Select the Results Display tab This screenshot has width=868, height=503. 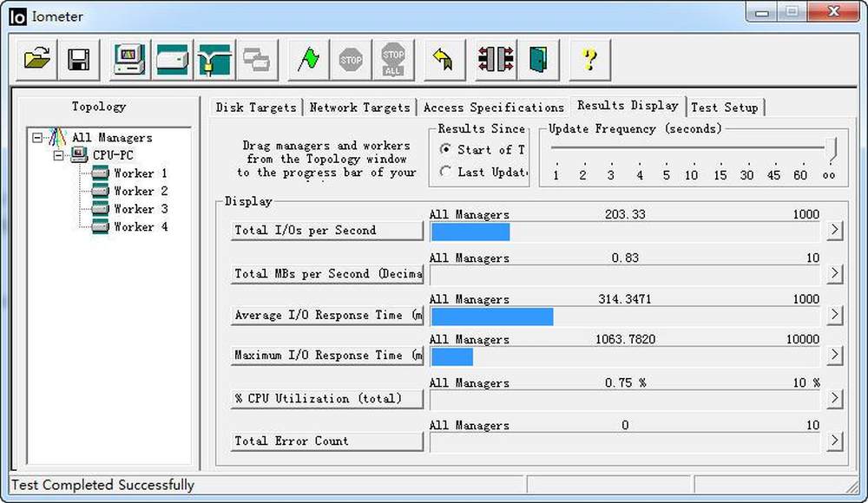point(628,105)
